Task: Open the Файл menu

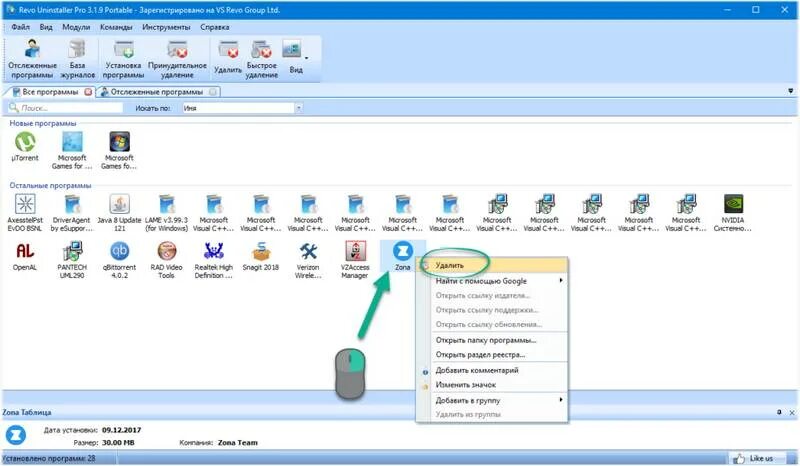Action: (20, 27)
